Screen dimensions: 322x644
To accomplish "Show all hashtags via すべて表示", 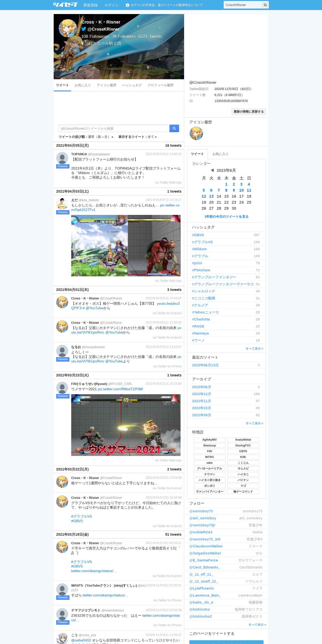I will (254, 349).
